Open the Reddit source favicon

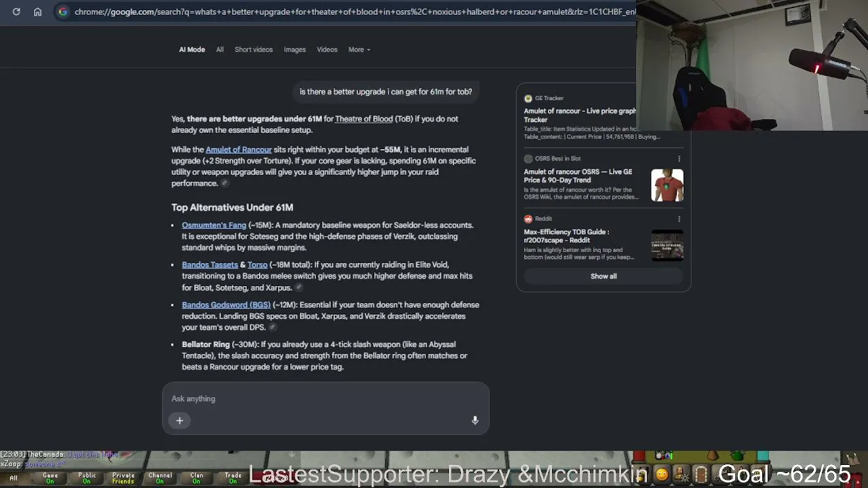coord(528,219)
